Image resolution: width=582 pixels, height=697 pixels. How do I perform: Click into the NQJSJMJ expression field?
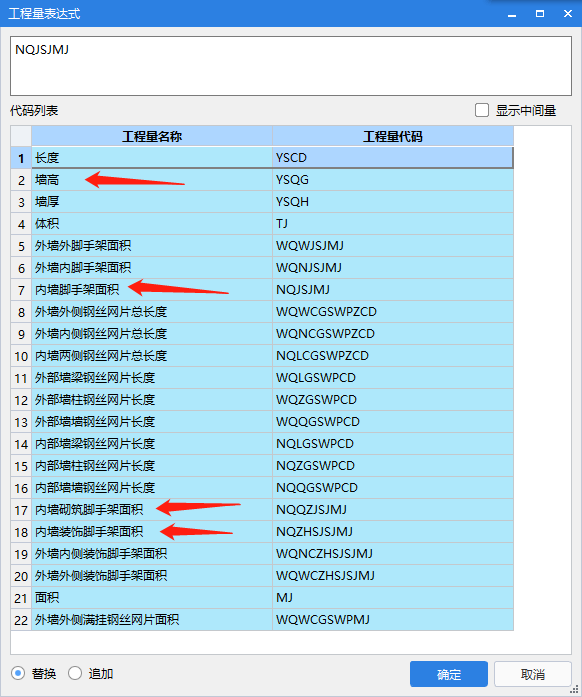pyautogui.click(x=291, y=66)
